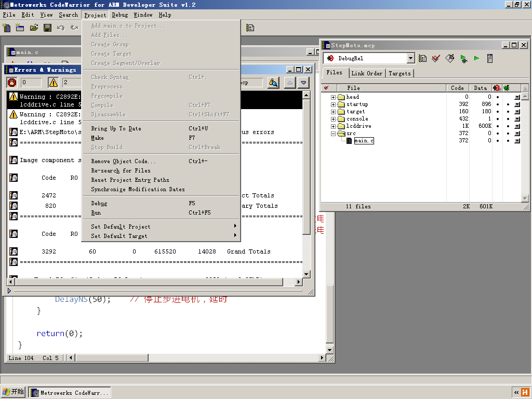Viewport: 532px width, 399px height.
Task: Toggle debug dot for the lcddrive folder
Action: click(508, 126)
